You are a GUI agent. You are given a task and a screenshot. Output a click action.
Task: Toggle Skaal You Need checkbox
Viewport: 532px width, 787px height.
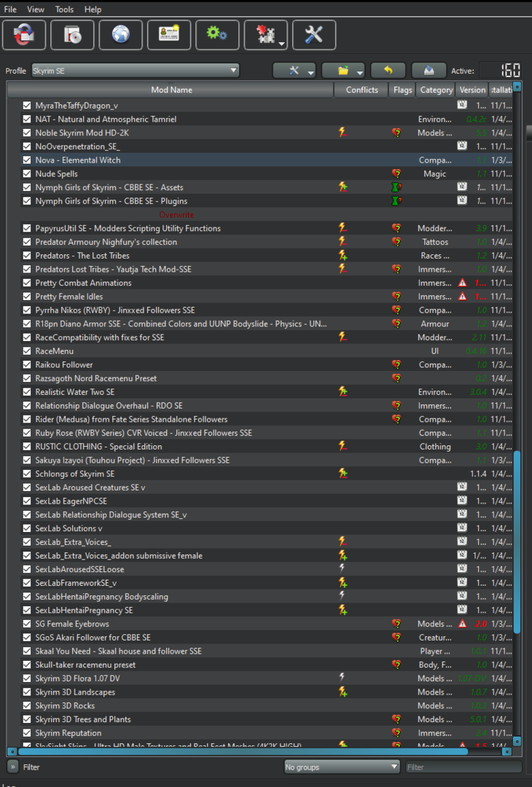[27, 651]
